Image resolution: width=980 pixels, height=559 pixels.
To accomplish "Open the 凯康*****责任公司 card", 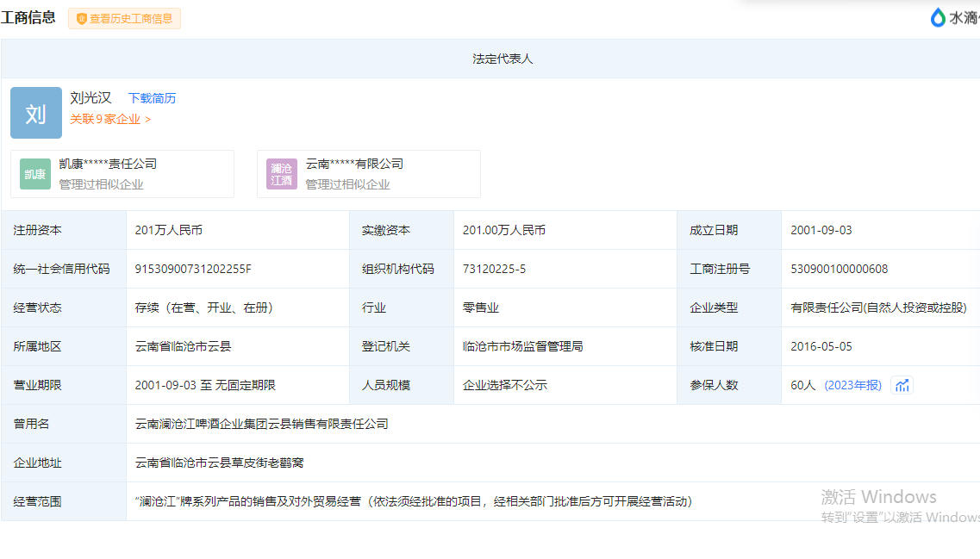I will pos(122,174).
